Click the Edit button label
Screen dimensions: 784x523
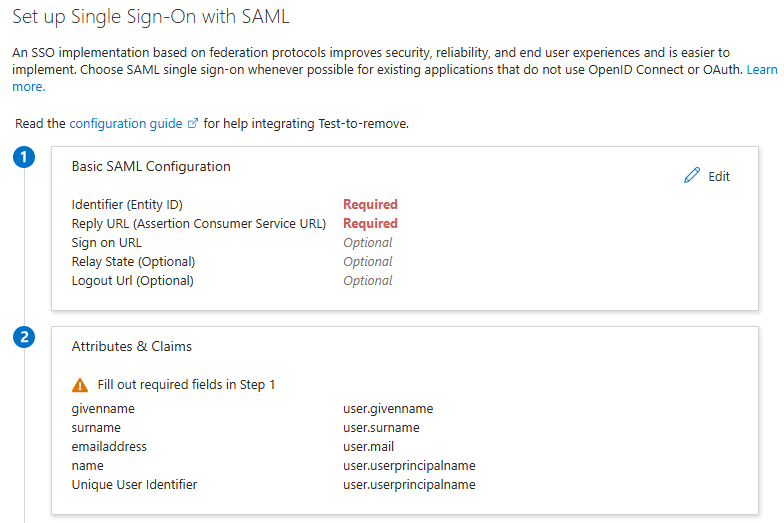[x=719, y=177]
